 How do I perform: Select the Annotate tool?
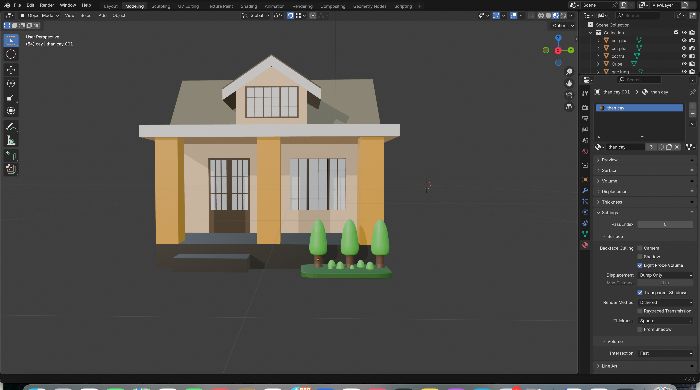[11, 126]
